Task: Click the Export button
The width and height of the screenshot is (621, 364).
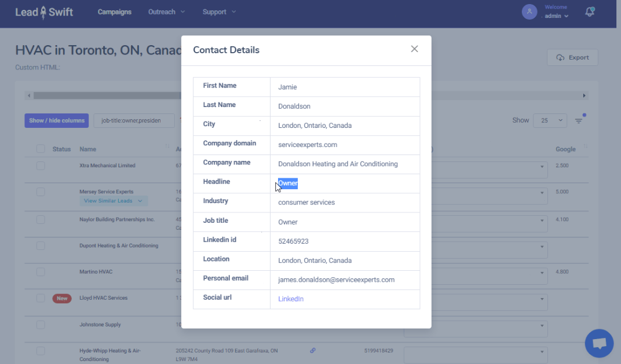Action: [572, 57]
